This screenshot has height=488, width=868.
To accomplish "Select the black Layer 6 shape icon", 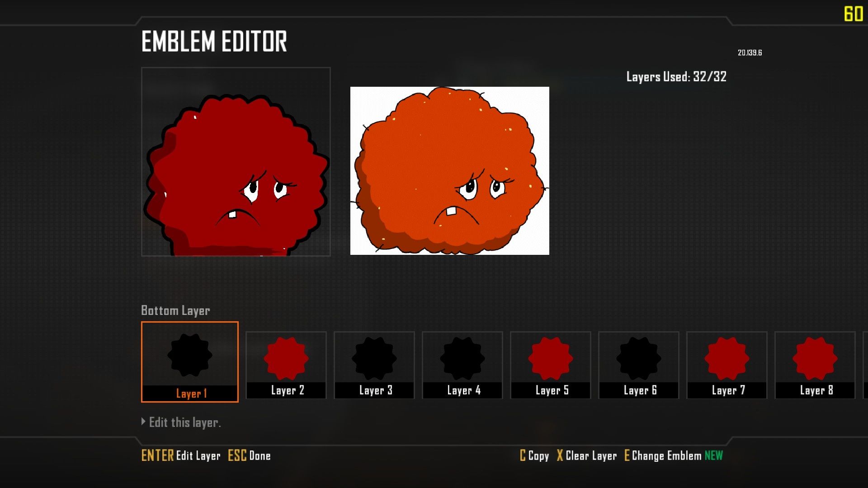I will pyautogui.click(x=639, y=358).
